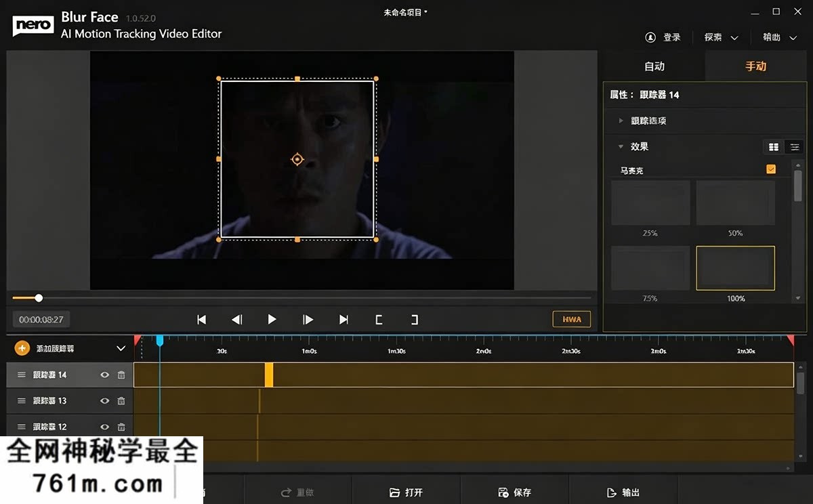813x504 pixels.
Task: Uncheck the 马赛克 mosaic checkbox
Action: (771, 169)
